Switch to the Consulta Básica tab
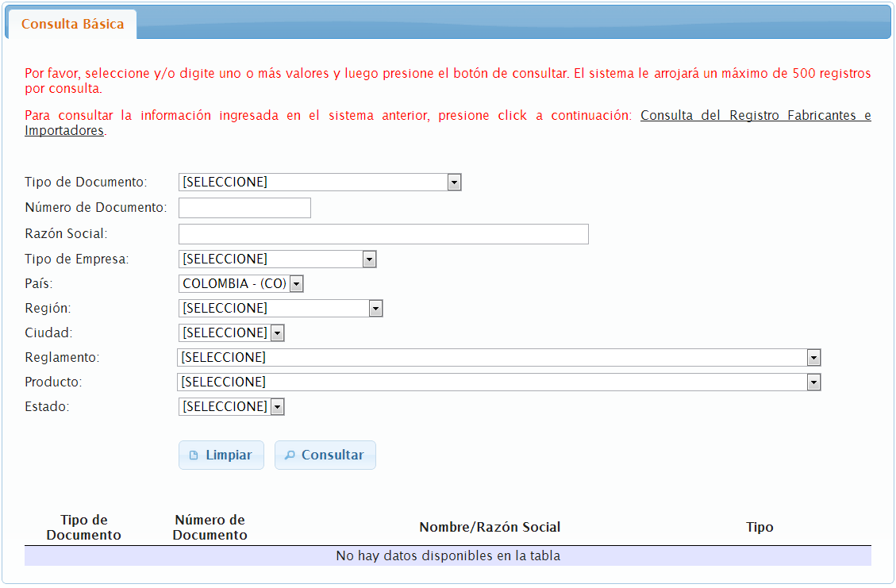The image size is (896, 588). click(72, 25)
